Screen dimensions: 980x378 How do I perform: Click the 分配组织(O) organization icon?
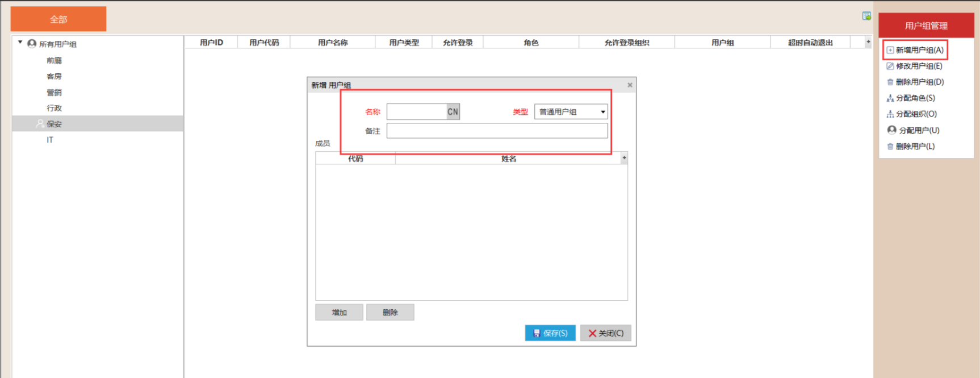[890, 114]
